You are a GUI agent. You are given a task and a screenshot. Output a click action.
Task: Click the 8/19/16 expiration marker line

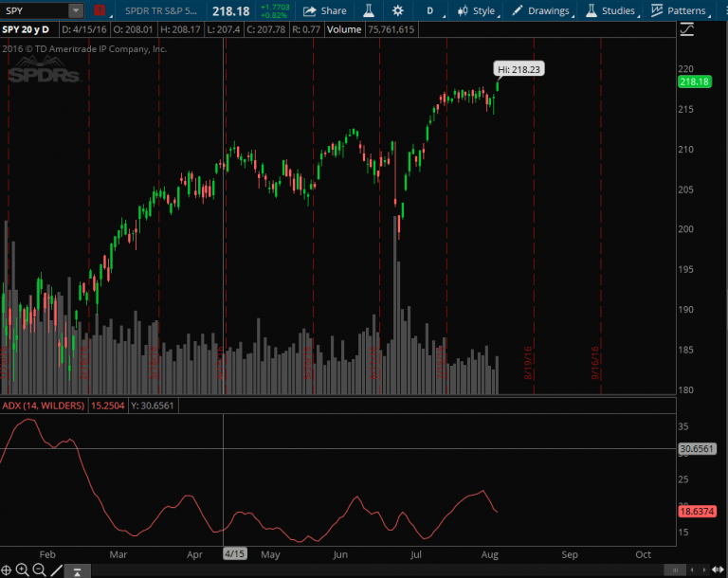(534, 216)
